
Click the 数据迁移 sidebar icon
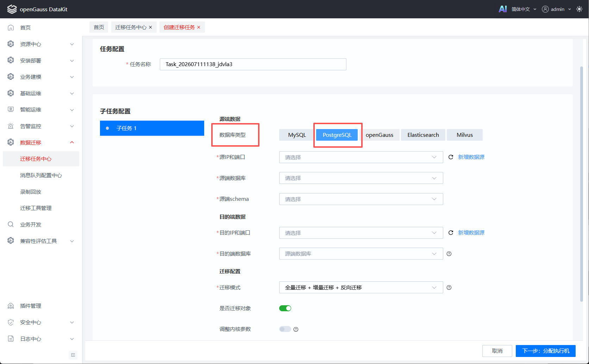pyautogui.click(x=11, y=142)
